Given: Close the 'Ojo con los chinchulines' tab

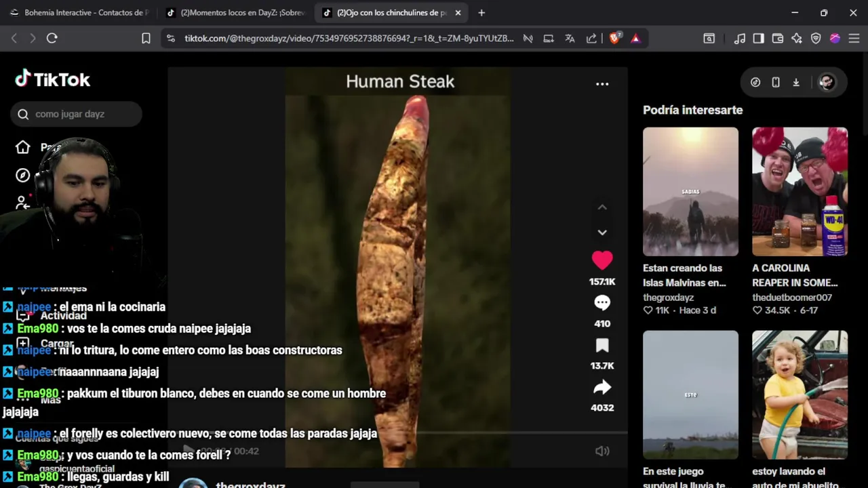Looking at the screenshot, I should [458, 12].
